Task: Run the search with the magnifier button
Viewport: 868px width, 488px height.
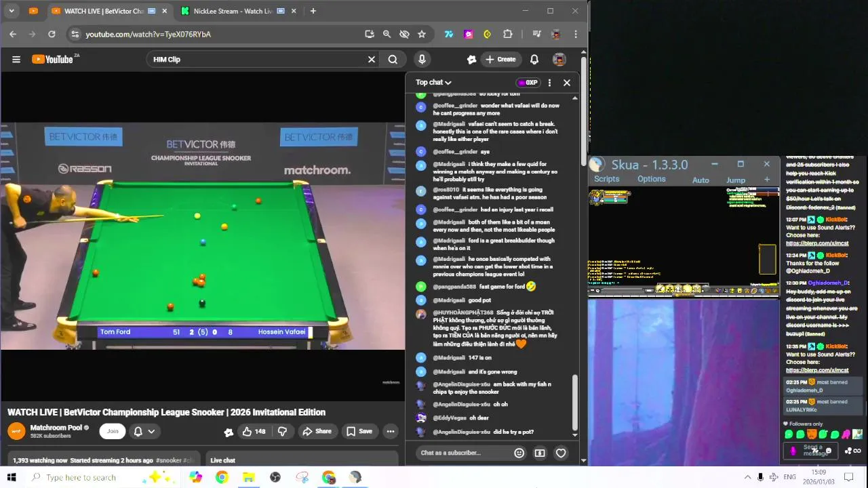Action: [393, 60]
